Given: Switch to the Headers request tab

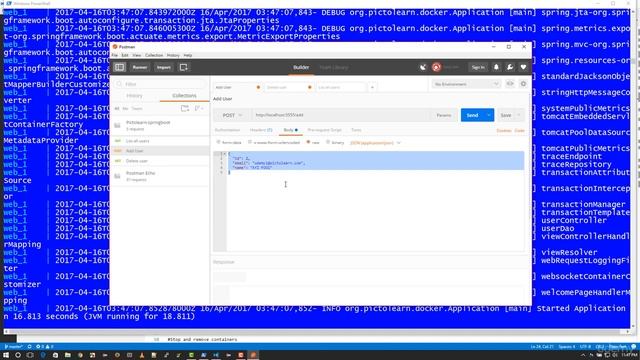Looking at the screenshot, I should tap(261, 130).
